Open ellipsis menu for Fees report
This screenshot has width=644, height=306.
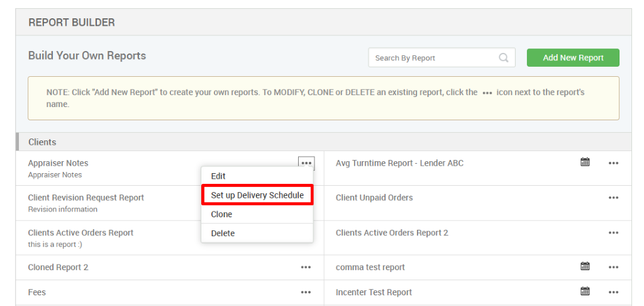click(x=306, y=292)
